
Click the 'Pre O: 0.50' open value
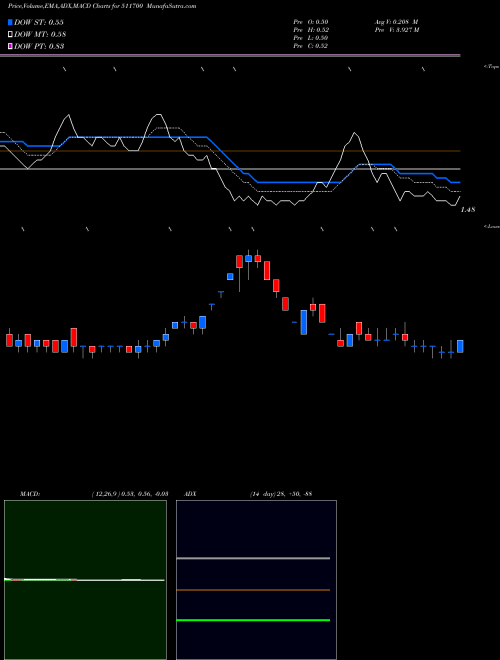pos(311,22)
